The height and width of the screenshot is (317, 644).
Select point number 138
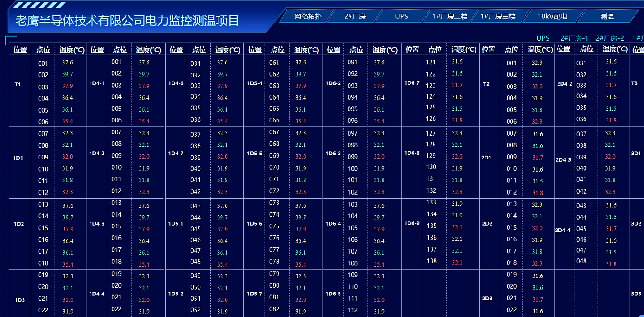[x=432, y=261]
